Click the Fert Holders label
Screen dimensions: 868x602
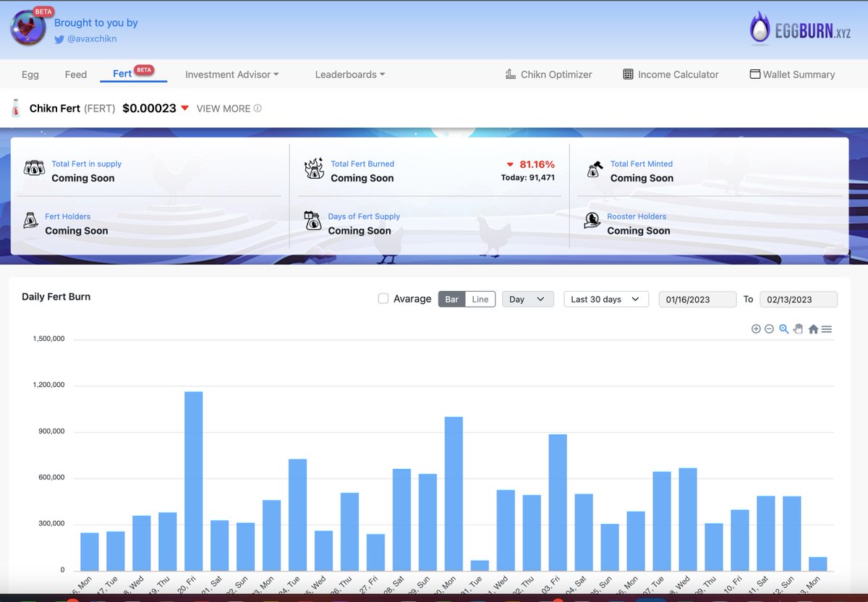(x=67, y=216)
